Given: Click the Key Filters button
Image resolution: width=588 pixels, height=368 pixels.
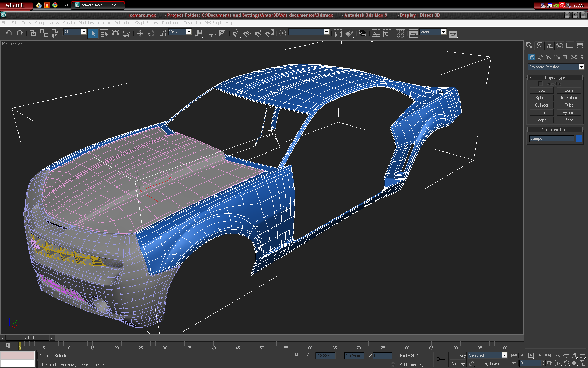Looking at the screenshot, I should click(x=492, y=363).
